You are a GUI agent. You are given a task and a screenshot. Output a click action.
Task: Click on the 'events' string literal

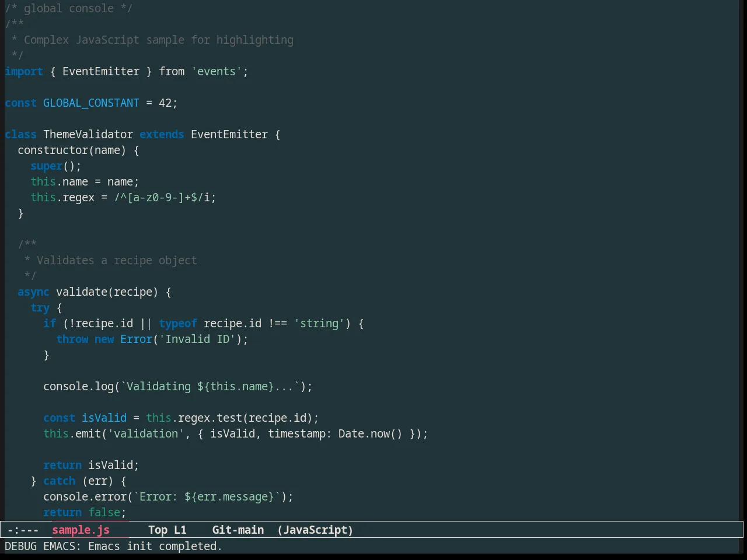click(x=217, y=71)
